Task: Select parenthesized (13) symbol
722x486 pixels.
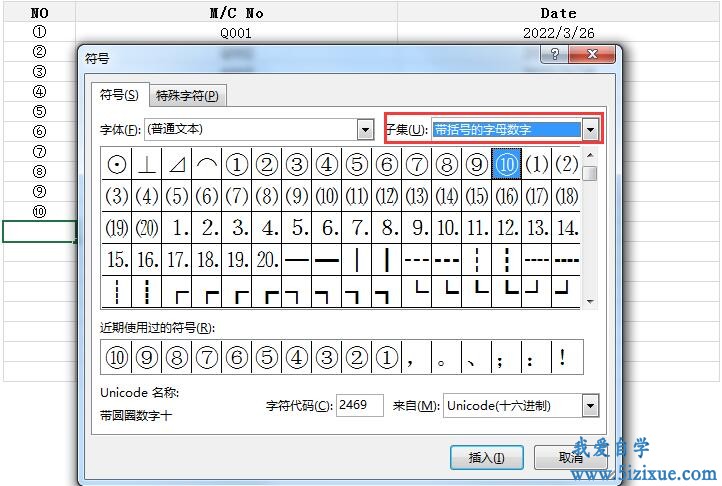Action: 417,196
